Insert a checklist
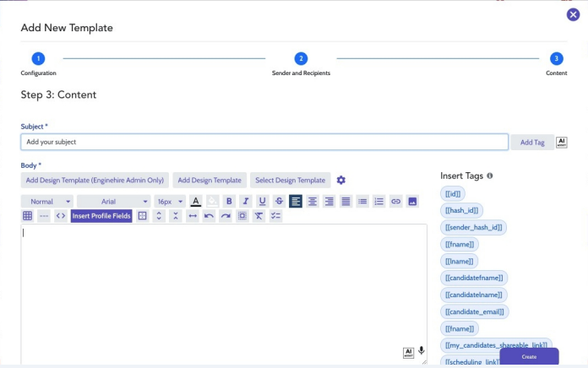This screenshot has height=368, width=588. click(x=275, y=216)
